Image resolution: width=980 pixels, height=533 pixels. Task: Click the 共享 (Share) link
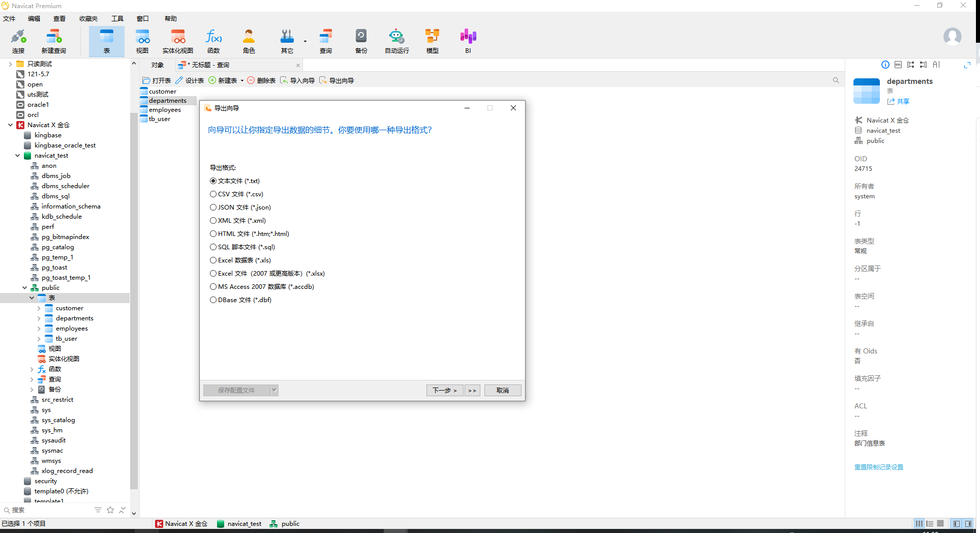[899, 101]
